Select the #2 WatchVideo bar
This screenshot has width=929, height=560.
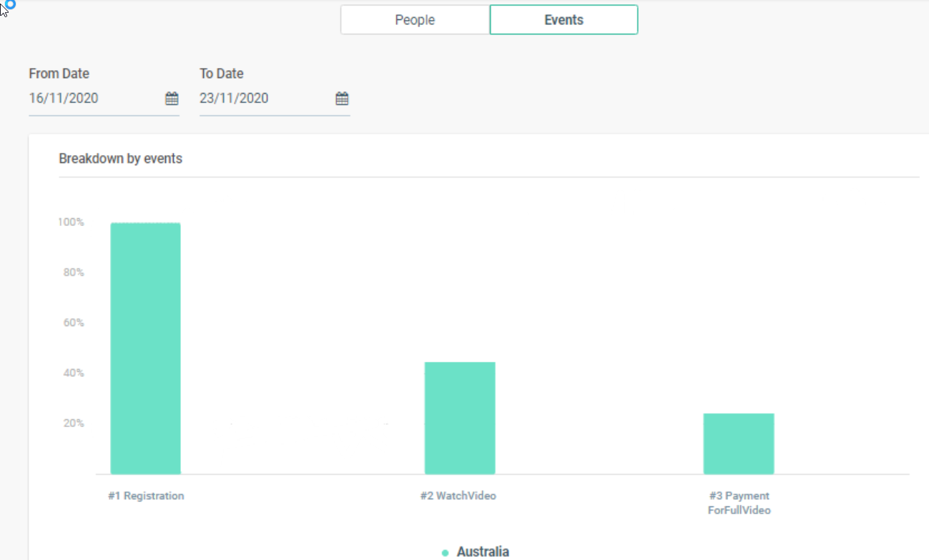coord(460,418)
